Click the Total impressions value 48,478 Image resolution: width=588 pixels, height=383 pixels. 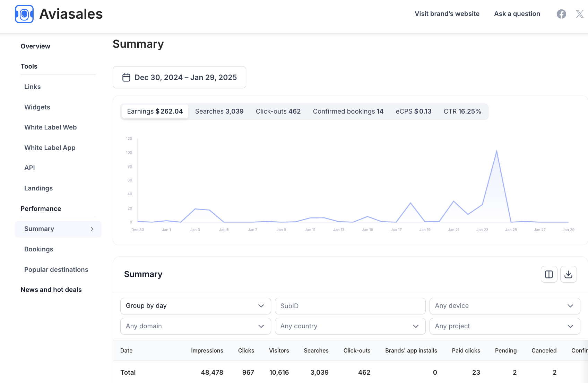(x=212, y=373)
